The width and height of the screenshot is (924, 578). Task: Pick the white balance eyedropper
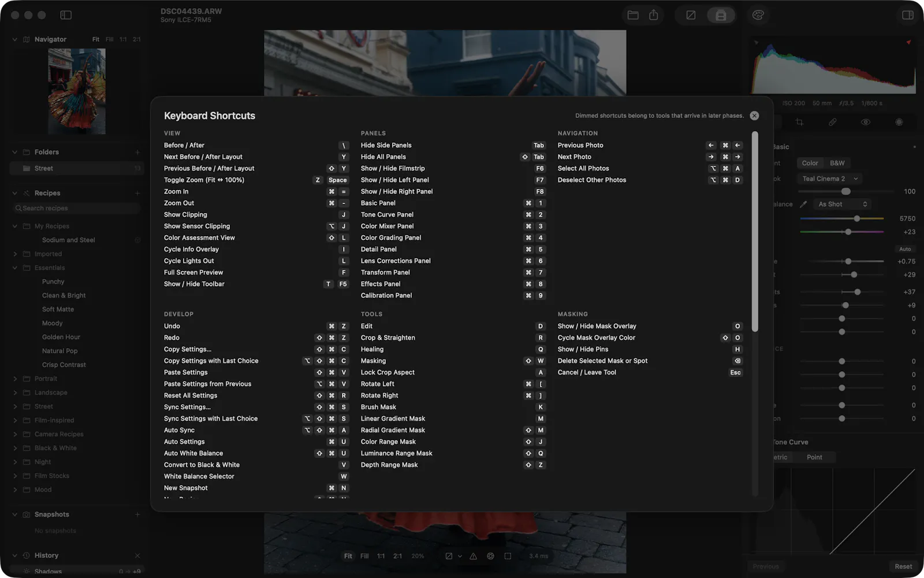(803, 204)
